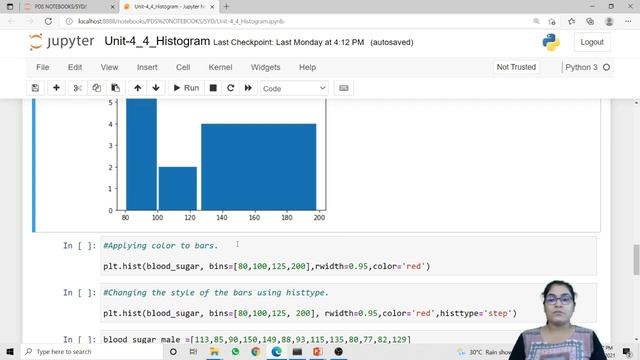Select the cell using histtype='step'
This screenshot has height=360, width=640.
coord(349,303)
